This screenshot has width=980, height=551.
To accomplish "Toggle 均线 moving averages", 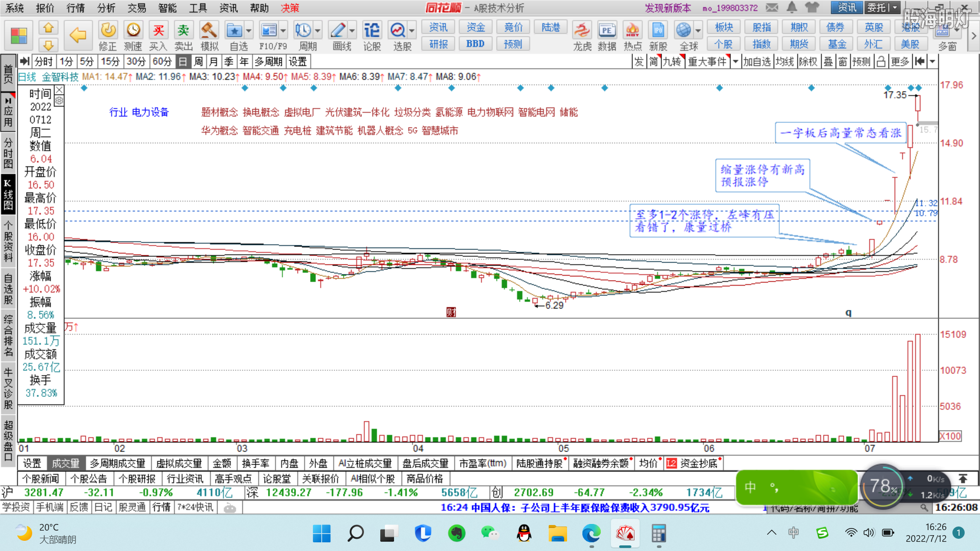I will pyautogui.click(x=785, y=62).
